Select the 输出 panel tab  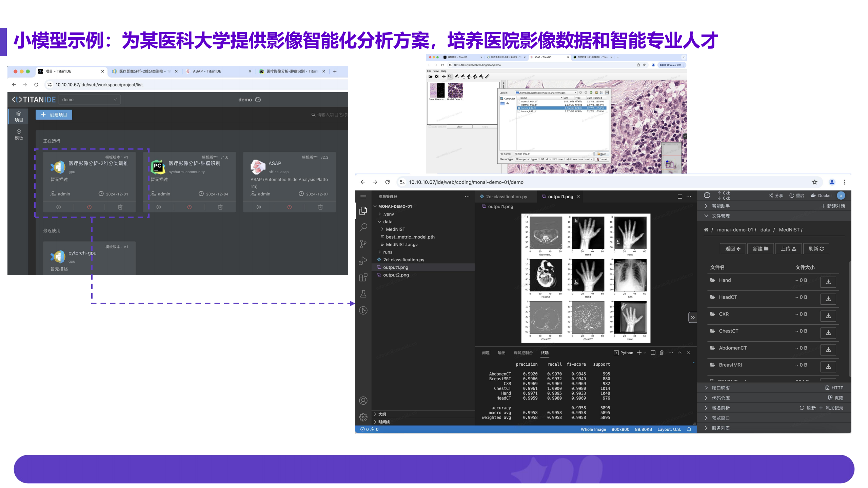(x=501, y=353)
